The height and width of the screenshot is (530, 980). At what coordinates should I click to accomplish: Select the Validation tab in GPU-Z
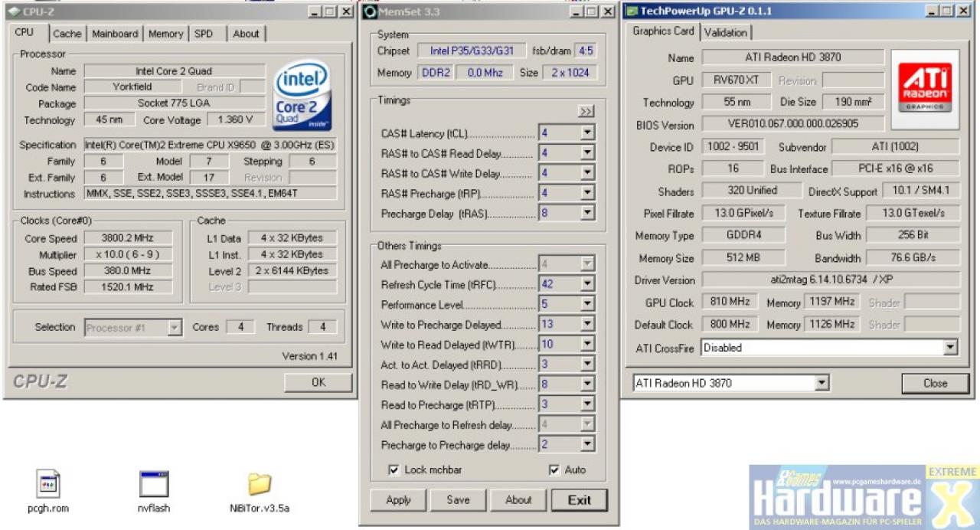725,32
